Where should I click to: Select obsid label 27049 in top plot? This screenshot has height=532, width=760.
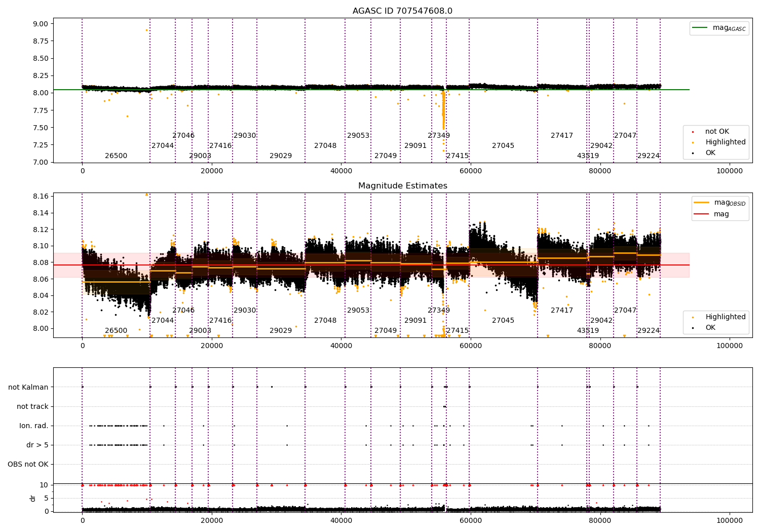pos(386,156)
